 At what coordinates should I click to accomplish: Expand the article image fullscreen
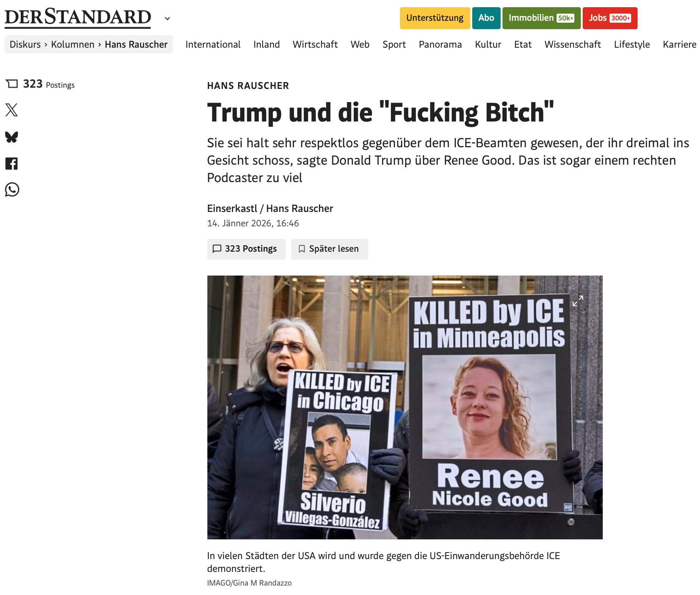click(578, 301)
